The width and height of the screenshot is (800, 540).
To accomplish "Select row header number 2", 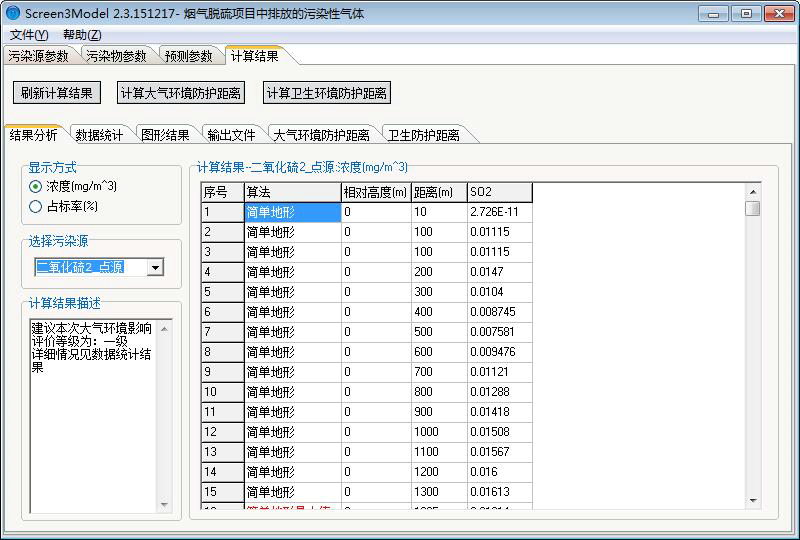I will point(222,232).
